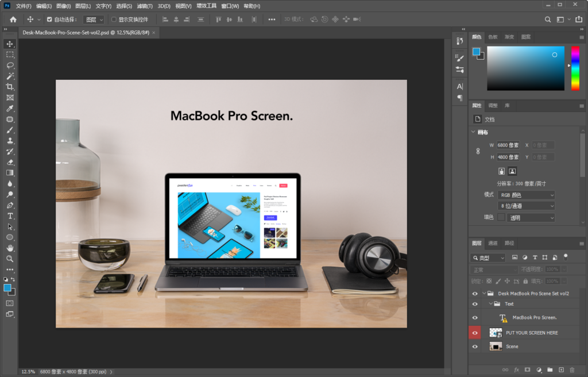
Task: Select the Rectangular Marquee tool
Action: (10, 55)
